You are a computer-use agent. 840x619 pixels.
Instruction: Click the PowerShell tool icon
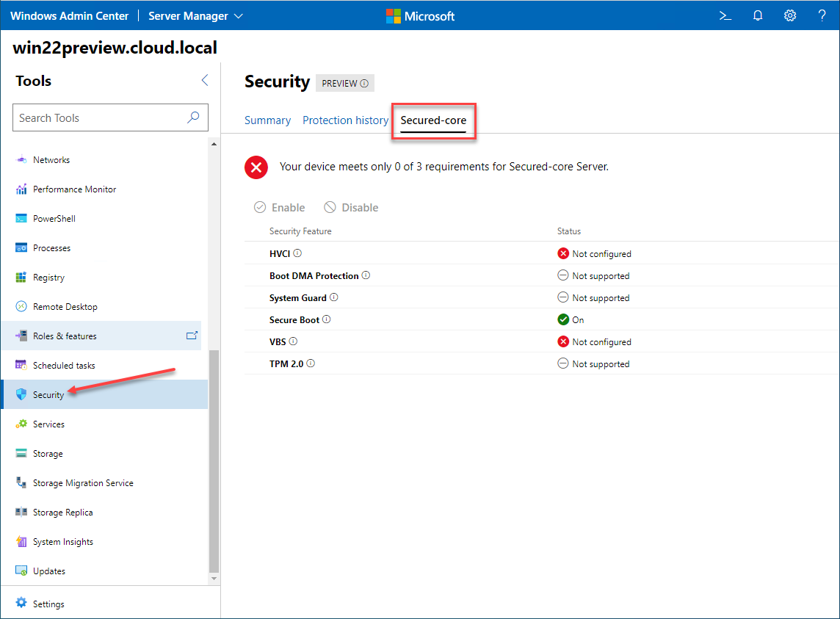point(21,219)
